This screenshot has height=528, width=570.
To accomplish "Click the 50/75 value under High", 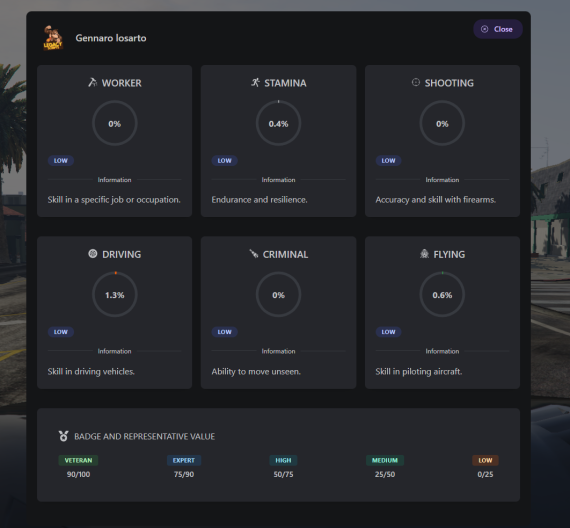I will (x=284, y=474).
